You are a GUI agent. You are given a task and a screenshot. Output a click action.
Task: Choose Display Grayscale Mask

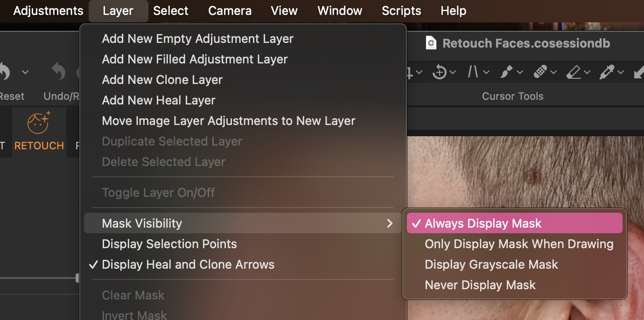coord(491,264)
